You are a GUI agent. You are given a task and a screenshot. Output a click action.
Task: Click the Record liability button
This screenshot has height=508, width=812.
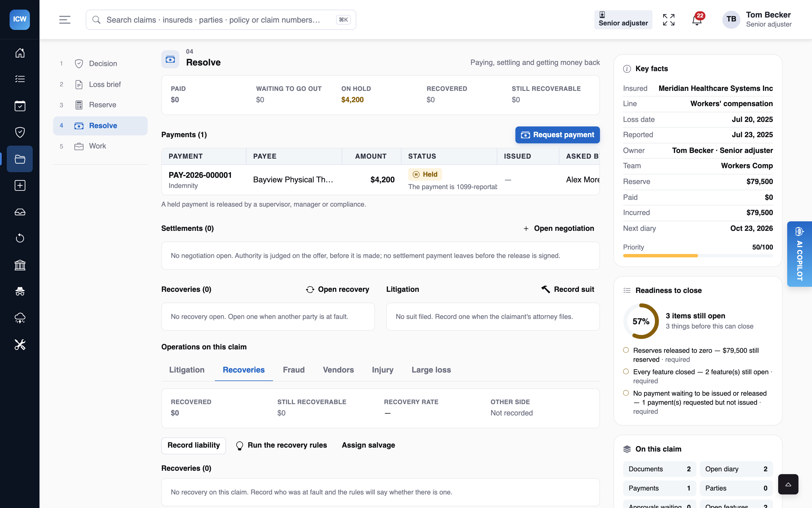194,446
